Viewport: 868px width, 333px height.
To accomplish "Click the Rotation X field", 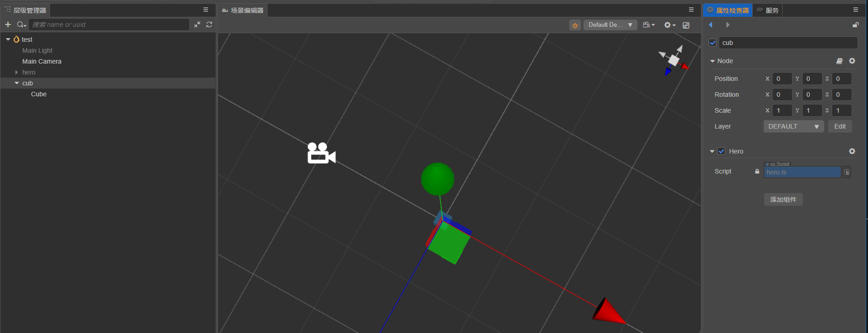I will point(782,94).
